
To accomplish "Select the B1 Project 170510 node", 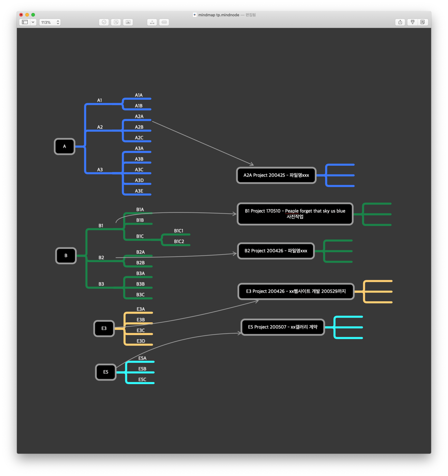I will pos(295,214).
